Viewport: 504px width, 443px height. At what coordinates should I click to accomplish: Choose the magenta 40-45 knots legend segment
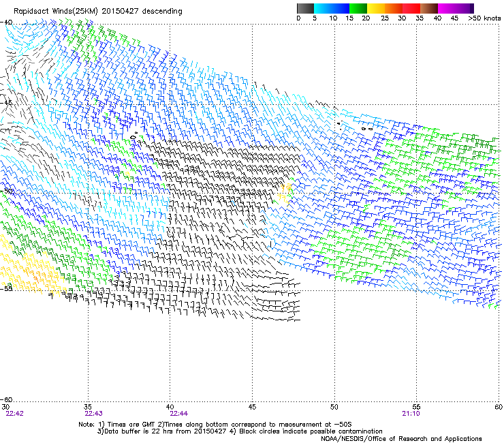(447, 8)
